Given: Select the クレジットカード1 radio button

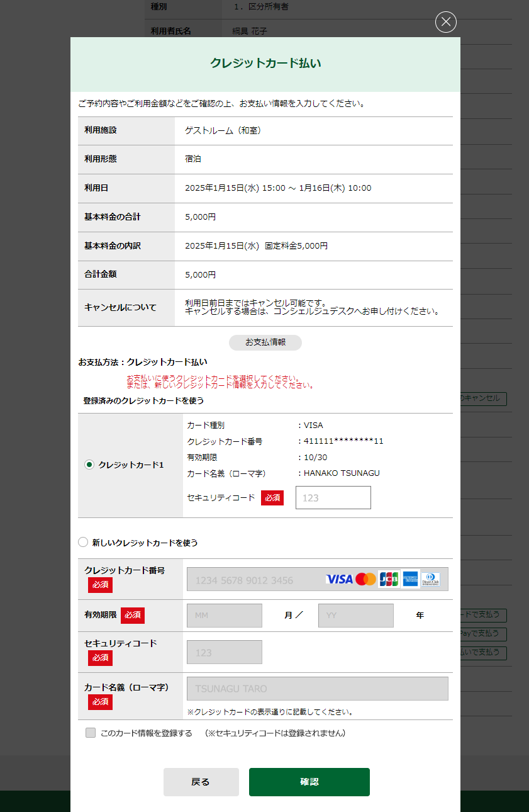Looking at the screenshot, I should point(89,465).
